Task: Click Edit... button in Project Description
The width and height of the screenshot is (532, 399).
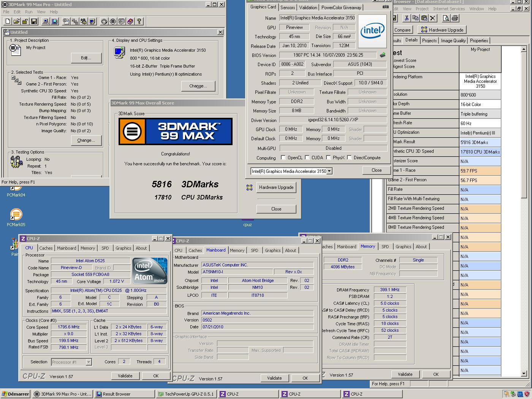Action: coord(86,58)
